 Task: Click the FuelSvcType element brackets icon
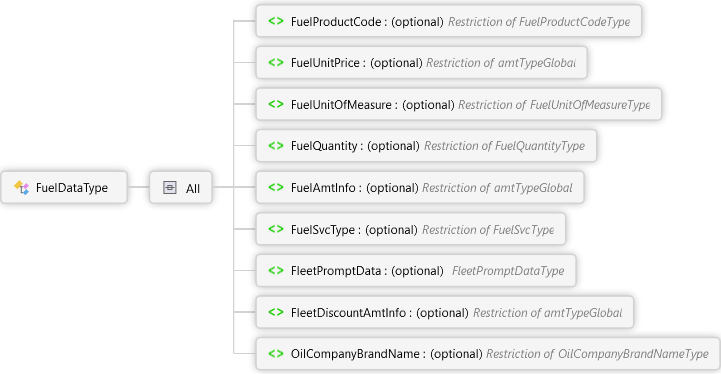pyautogui.click(x=276, y=229)
